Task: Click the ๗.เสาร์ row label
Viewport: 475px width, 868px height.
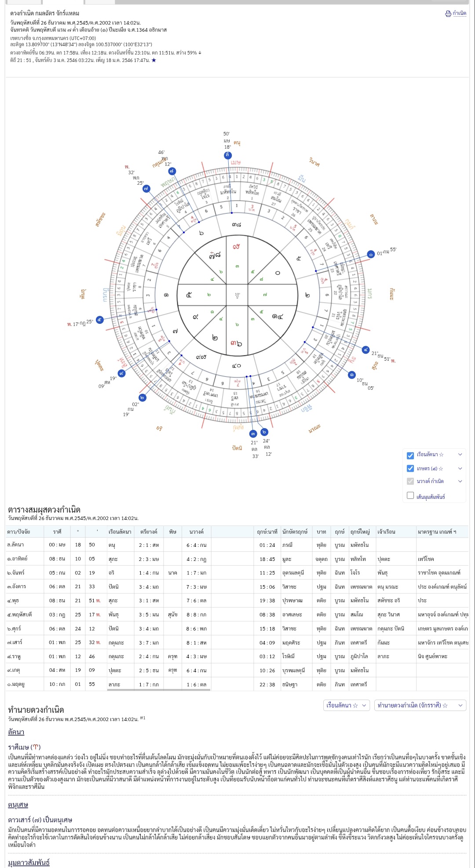Action: click(15, 642)
